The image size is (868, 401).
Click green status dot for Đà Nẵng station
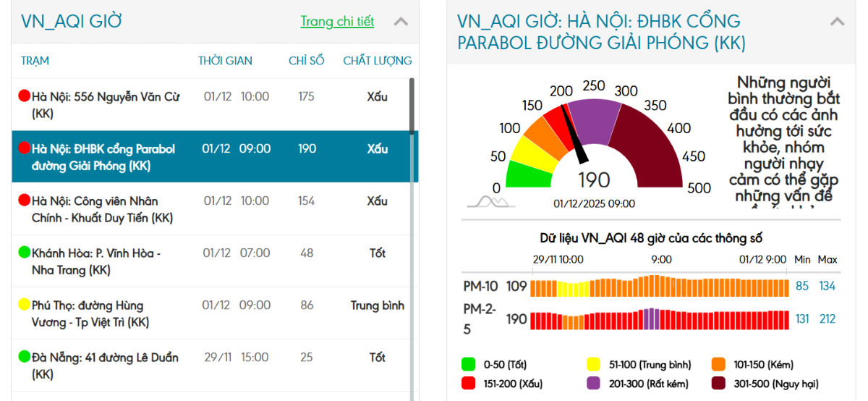pos(25,356)
